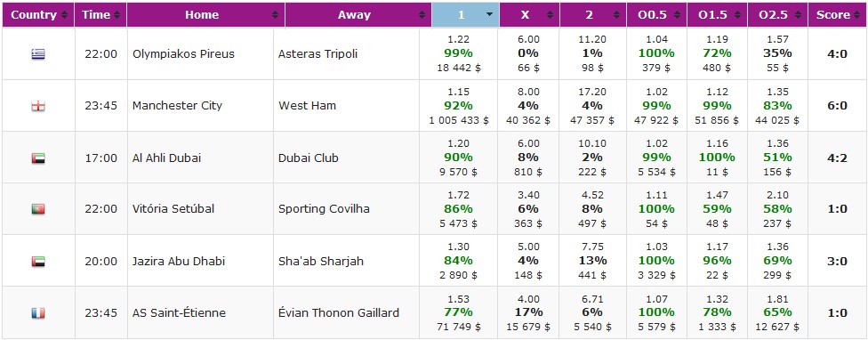
Task: Click the 6:0 score cell
Action: [x=837, y=106]
